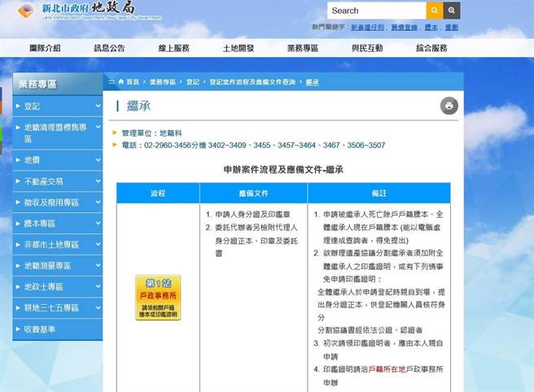Image resolution: width=534 pixels, height=392 pixels.
Task: Go to 業務專區 in the breadcrumb
Action: pyautogui.click(x=163, y=82)
